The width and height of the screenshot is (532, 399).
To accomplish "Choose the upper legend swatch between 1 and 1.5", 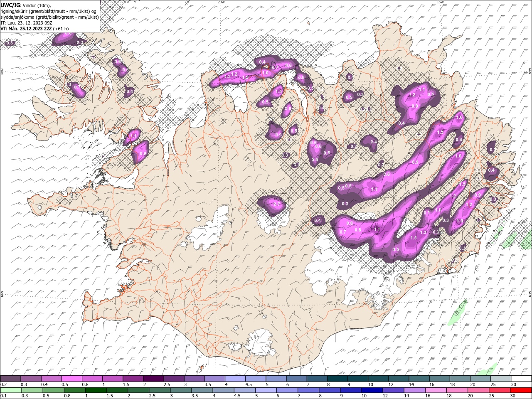I will (x=112, y=379).
